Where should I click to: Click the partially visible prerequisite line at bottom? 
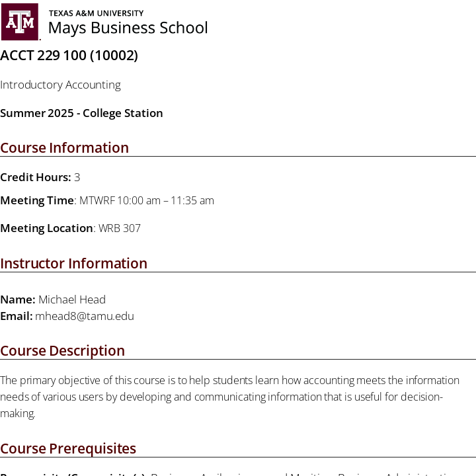click(231, 473)
